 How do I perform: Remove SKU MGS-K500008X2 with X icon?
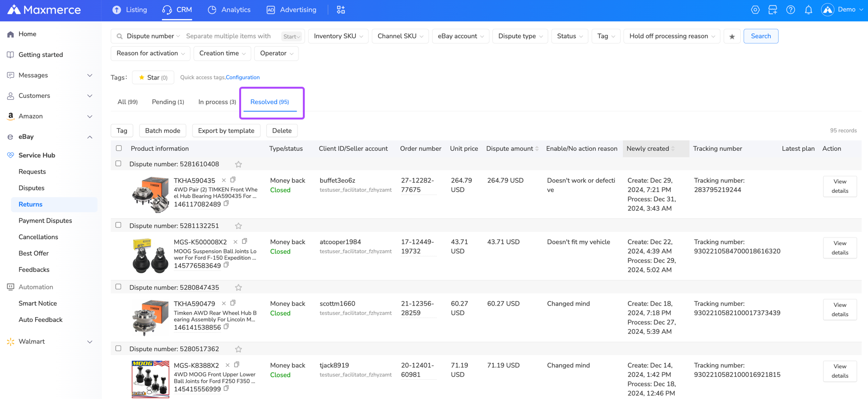click(235, 242)
